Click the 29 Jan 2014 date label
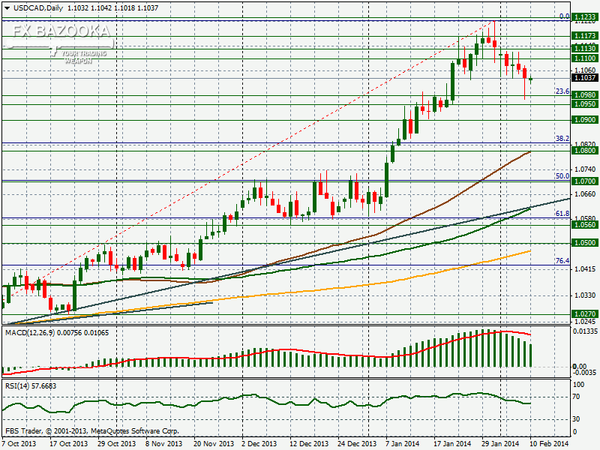Viewport: 600px width, 450px height. click(501, 444)
